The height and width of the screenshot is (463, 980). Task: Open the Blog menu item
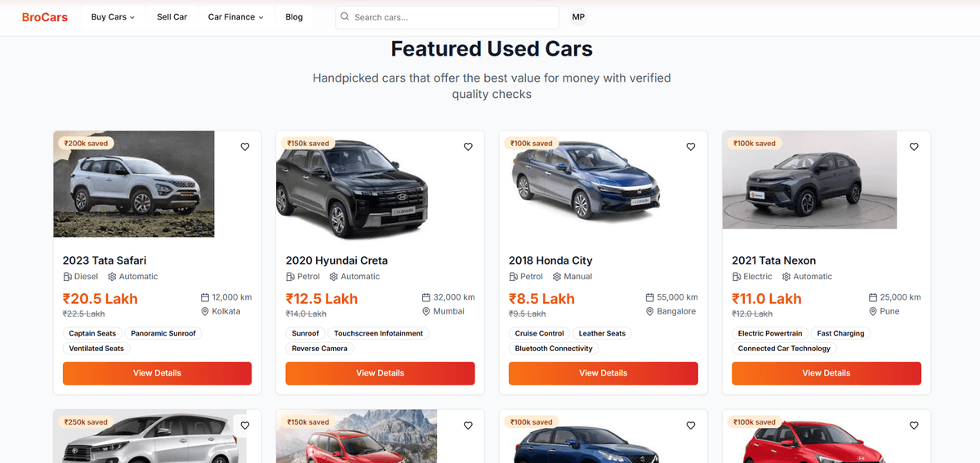click(x=294, y=17)
